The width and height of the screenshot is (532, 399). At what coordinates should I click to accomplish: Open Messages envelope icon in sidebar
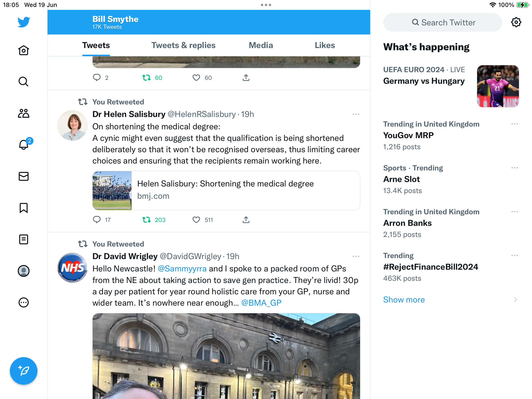pos(24,176)
